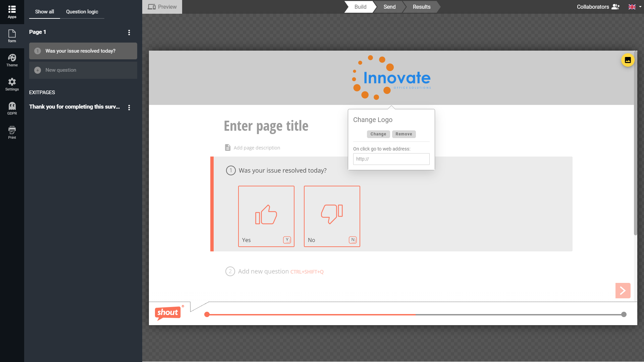Click the survey vertical scrollbar

[x=635, y=143]
